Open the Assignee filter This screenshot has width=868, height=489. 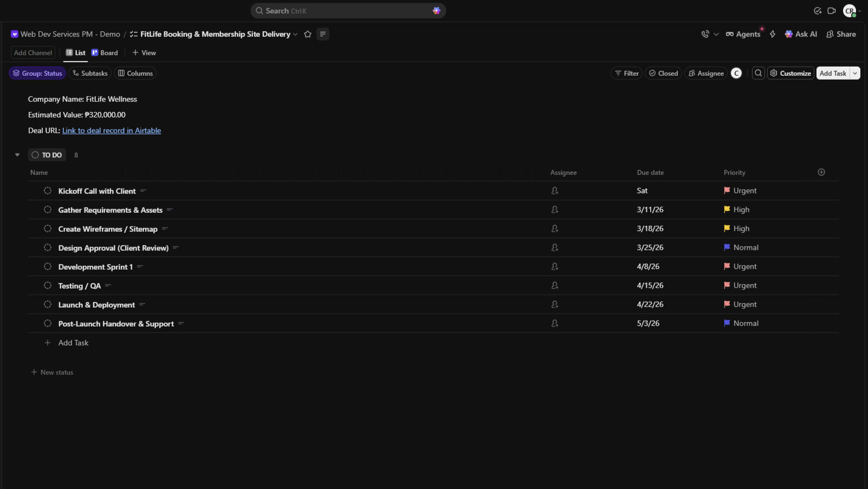tap(706, 73)
